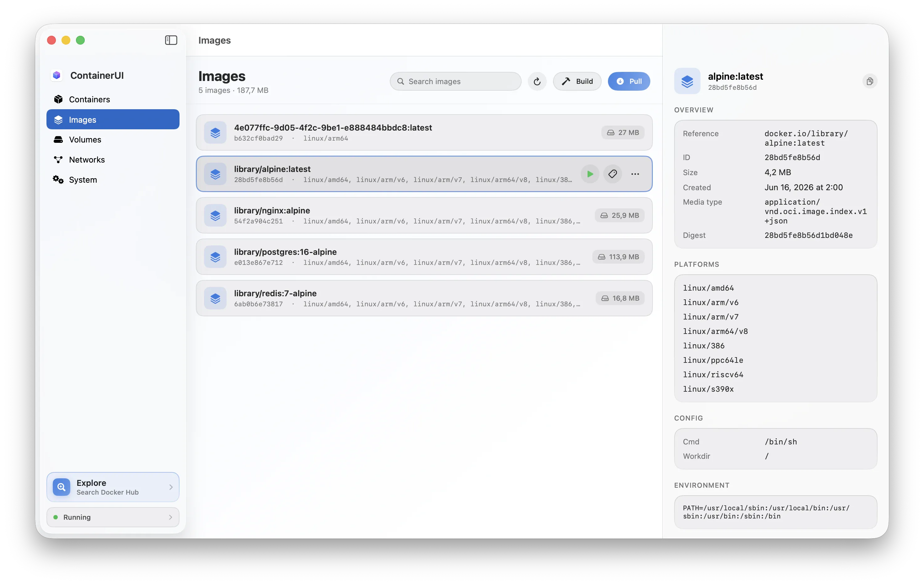Click the layers icon of redis:7-alpine

pyautogui.click(x=215, y=298)
